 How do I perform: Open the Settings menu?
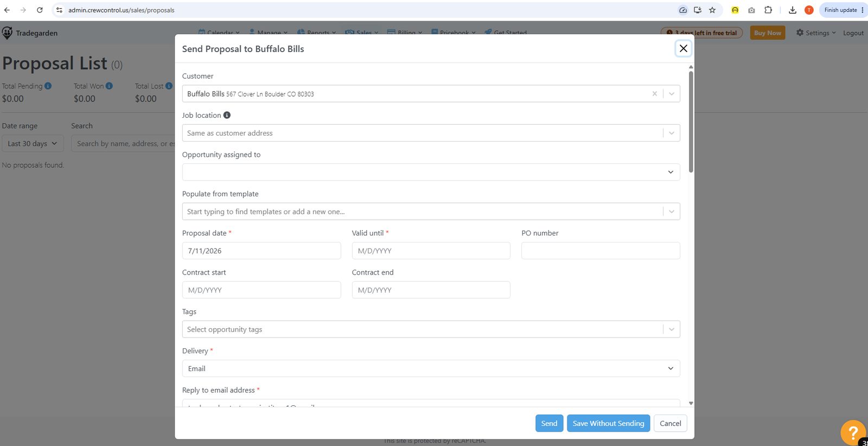tap(816, 33)
